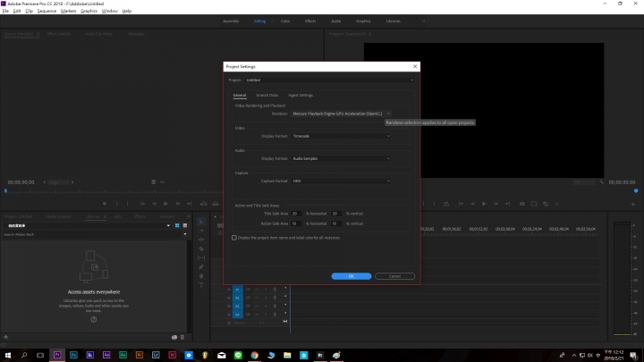Click Export Frame camera icon
Image resolution: width=644 pixels, height=362 pixels.
click(522, 204)
